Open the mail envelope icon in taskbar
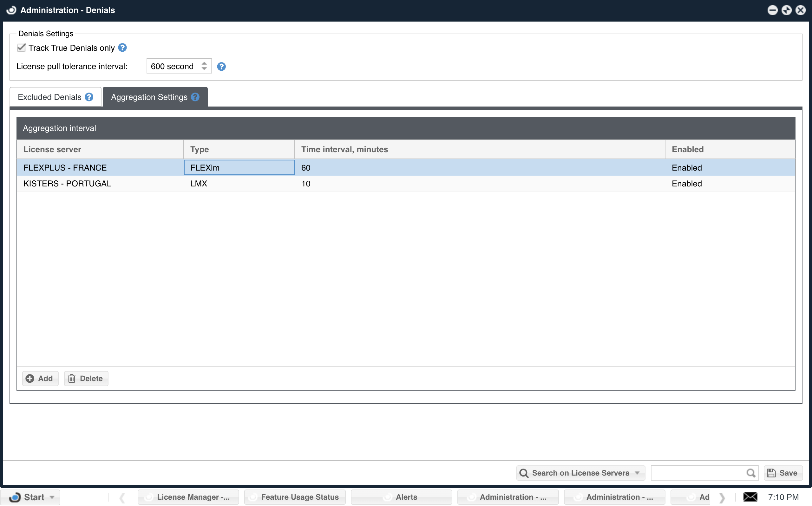 click(750, 497)
